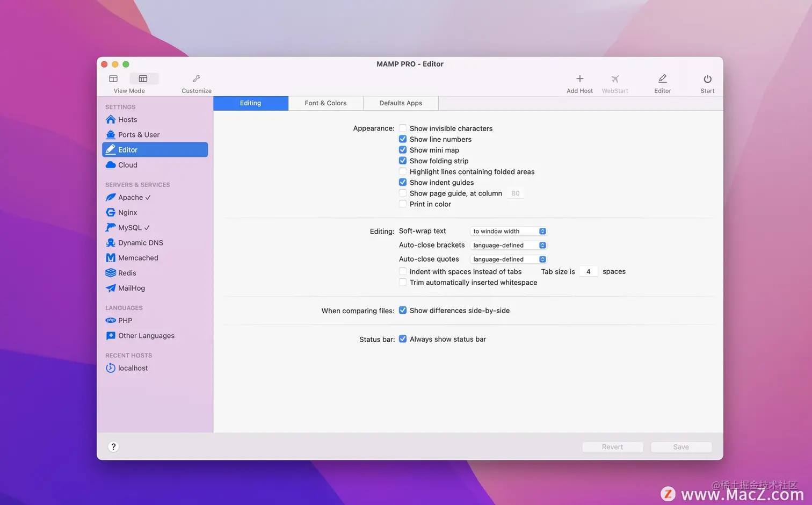Uncheck Show line numbers

[x=403, y=139]
